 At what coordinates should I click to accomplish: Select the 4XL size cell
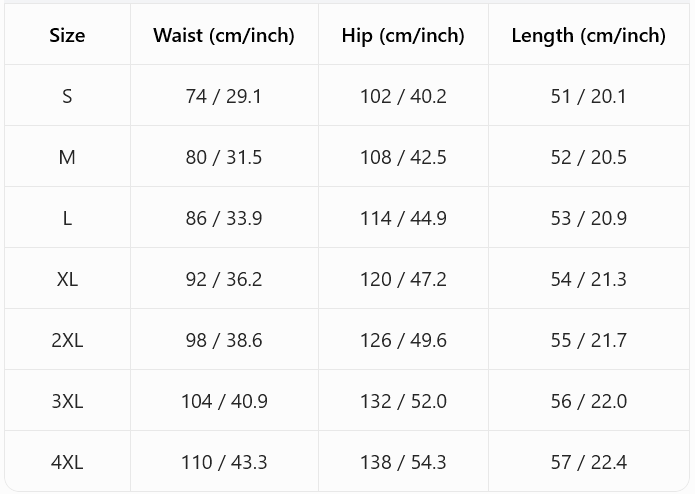tap(67, 462)
